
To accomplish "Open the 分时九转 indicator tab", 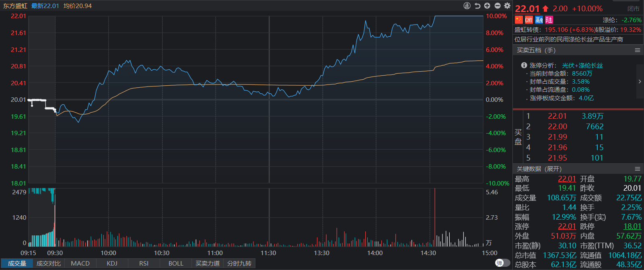I will (239, 264).
